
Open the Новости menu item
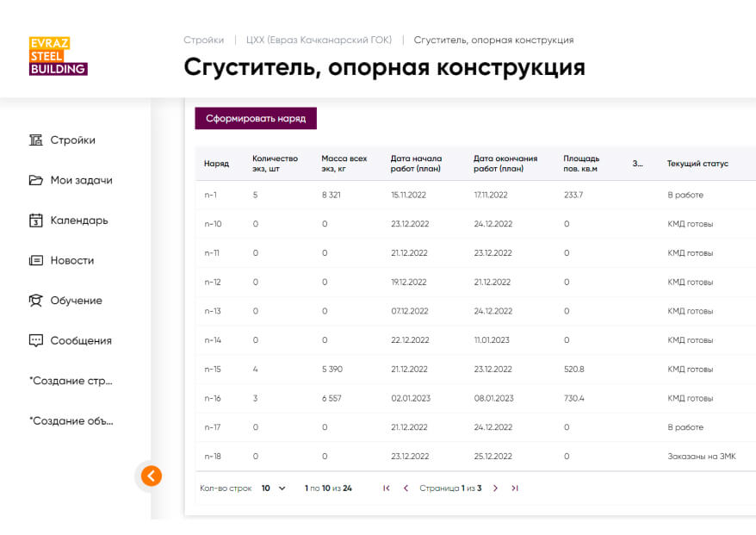(x=72, y=260)
